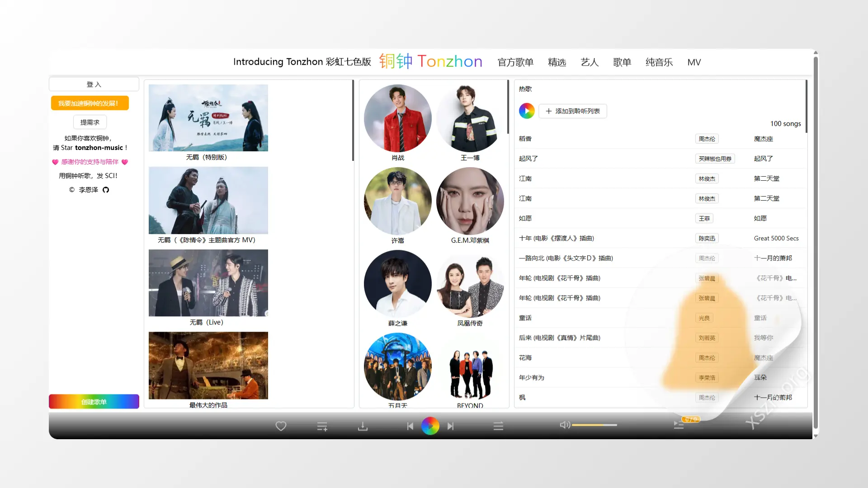
Task: Click the 李恩泽 author name
Action: pyautogui.click(x=89, y=190)
